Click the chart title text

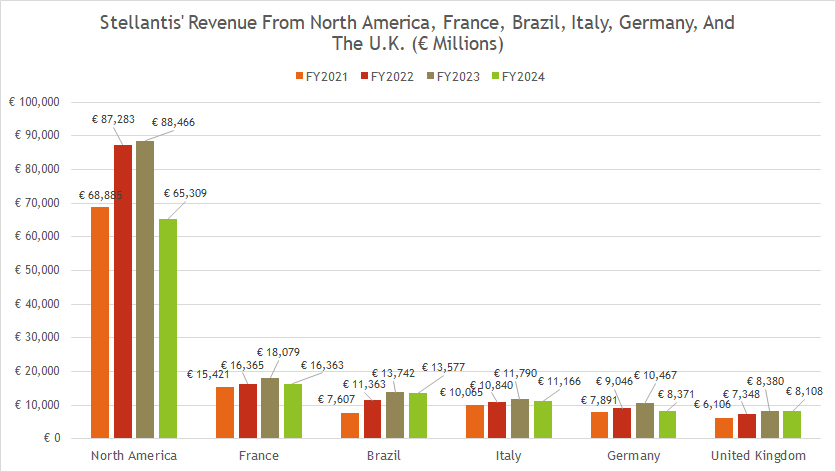[417, 33]
